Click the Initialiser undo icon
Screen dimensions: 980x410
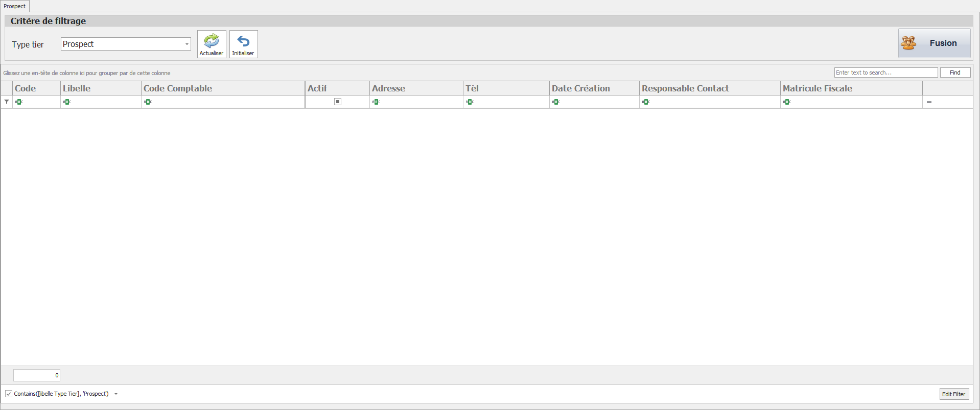(243, 41)
